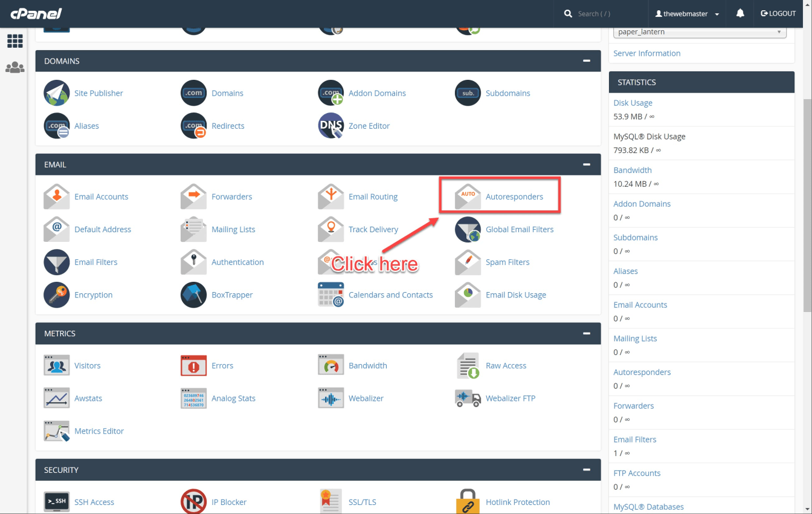
Task: Click the Email Accounts envelope icon
Action: click(x=57, y=197)
